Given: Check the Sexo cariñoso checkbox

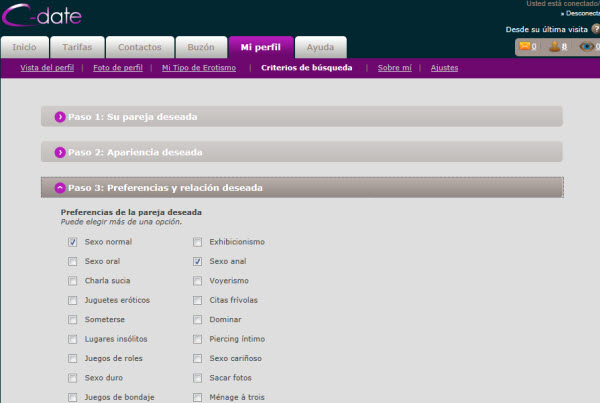Looking at the screenshot, I should click(x=197, y=359).
